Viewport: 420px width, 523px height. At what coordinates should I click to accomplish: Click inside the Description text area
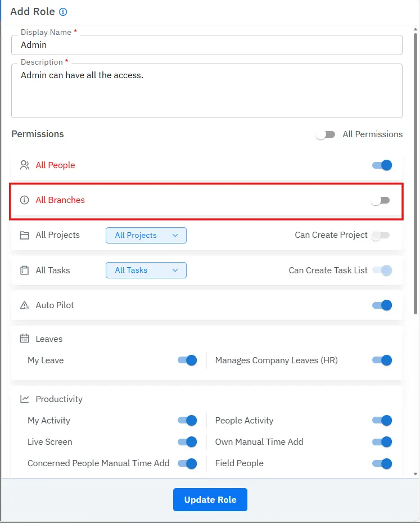(x=206, y=93)
